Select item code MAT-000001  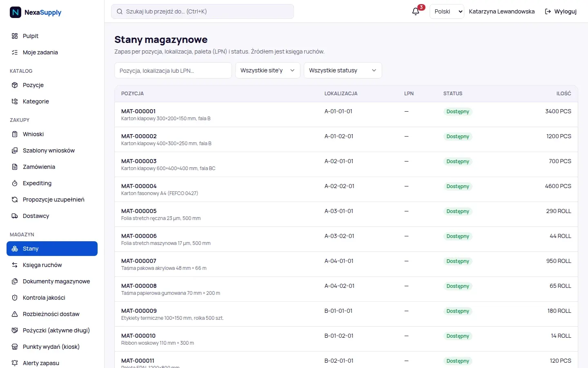coord(138,111)
